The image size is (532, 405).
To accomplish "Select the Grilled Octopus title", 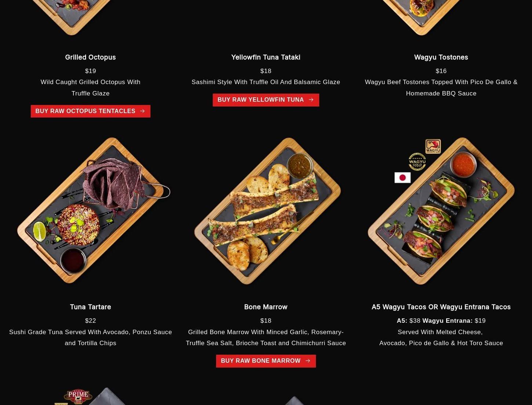I will [x=90, y=57].
